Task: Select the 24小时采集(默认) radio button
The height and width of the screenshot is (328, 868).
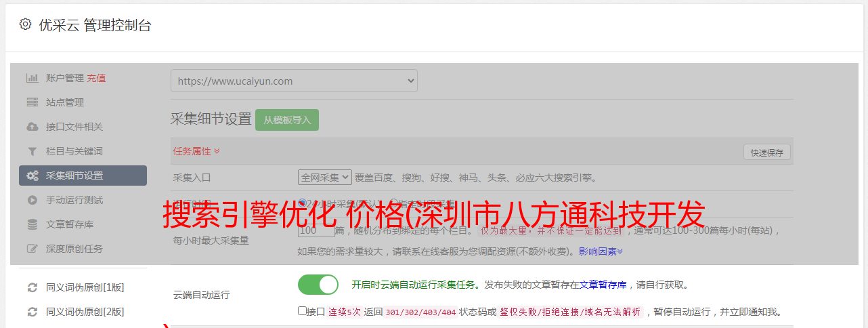Action: click(302, 203)
